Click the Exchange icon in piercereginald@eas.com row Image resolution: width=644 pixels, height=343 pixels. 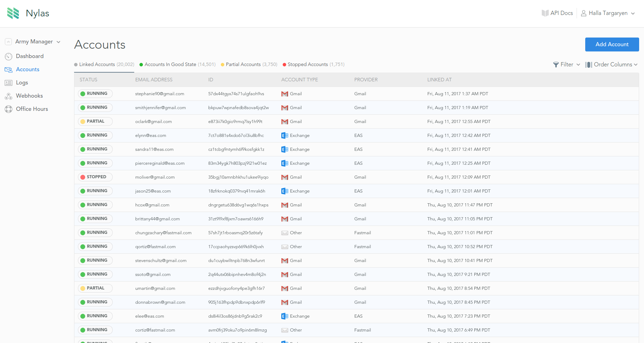284,163
